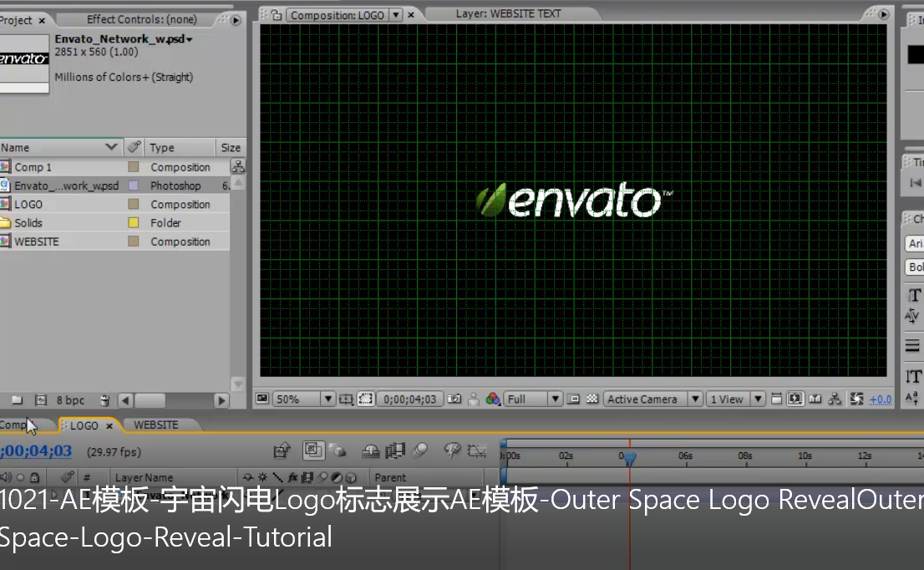Toggle Pixel Aspect Ratio Correction icon
Viewport: 924px width, 570px height.
(x=777, y=399)
